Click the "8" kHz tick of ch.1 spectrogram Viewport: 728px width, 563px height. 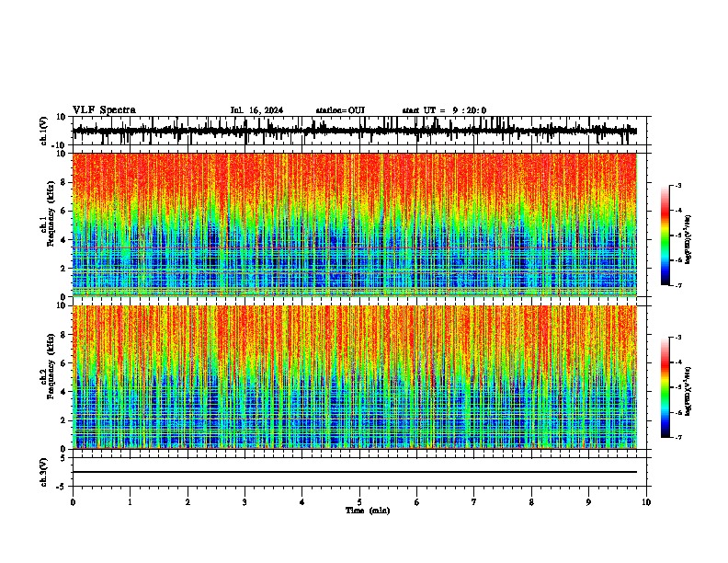coord(64,182)
